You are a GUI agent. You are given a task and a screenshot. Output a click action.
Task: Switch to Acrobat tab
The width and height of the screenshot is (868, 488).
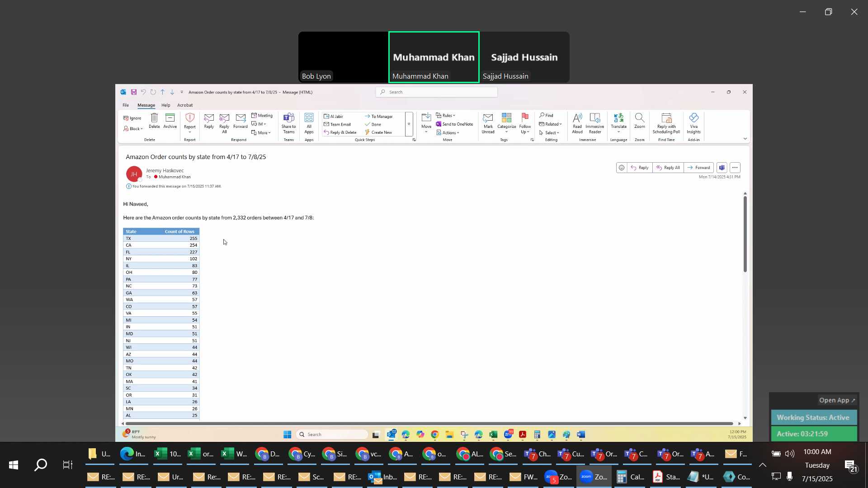pyautogui.click(x=185, y=105)
